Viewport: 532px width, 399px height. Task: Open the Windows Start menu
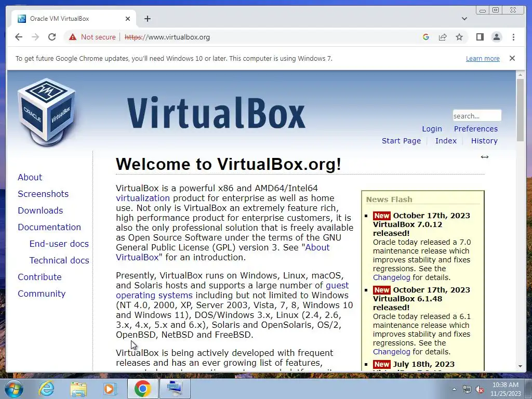tap(14, 389)
